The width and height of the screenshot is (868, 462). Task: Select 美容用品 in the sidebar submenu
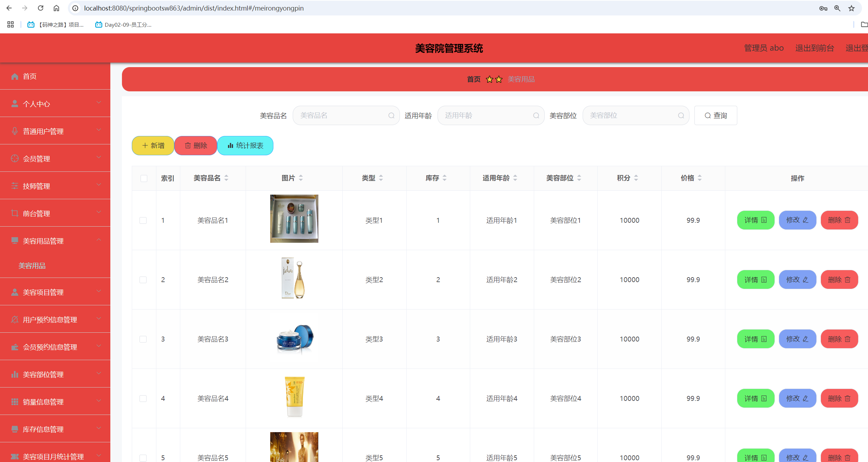click(32, 266)
